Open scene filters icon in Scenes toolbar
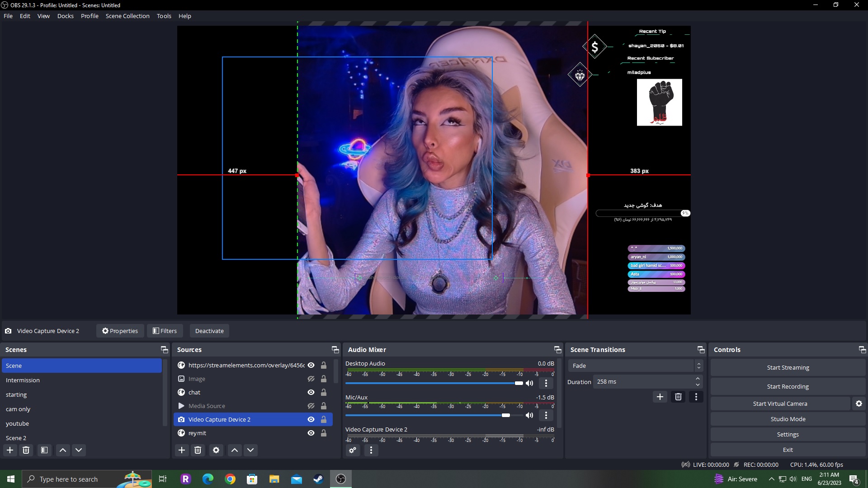 pyautogui.click(x=44, y=450)
